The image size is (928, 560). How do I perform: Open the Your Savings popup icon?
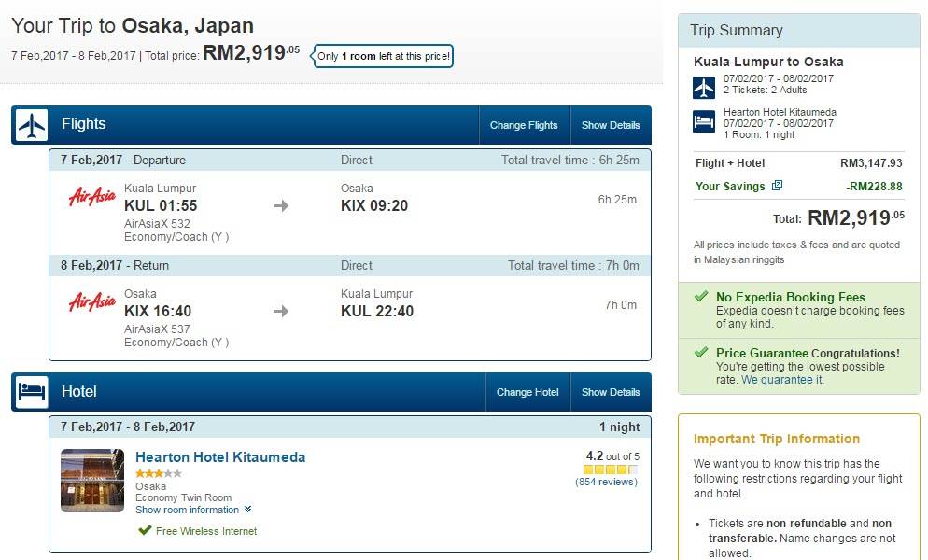click(777, 186)
